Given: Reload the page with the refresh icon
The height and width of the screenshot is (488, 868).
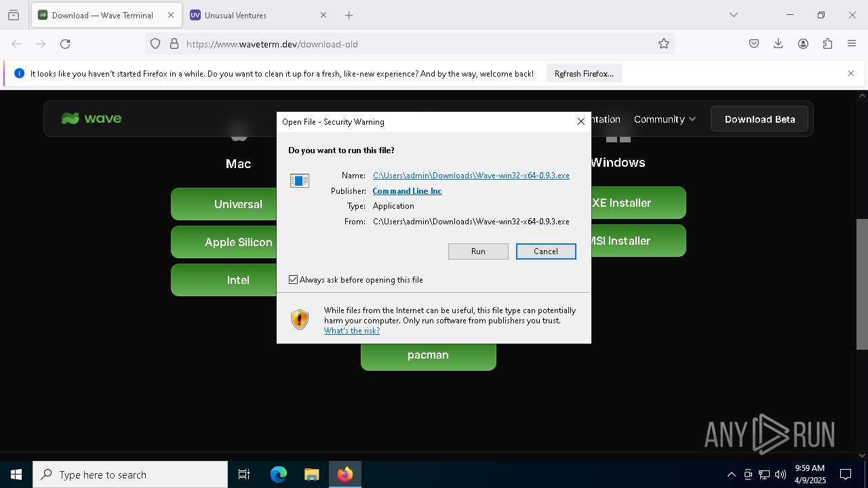Looking at the screenshot, I should pyautogui.click(x=65, y=44).
